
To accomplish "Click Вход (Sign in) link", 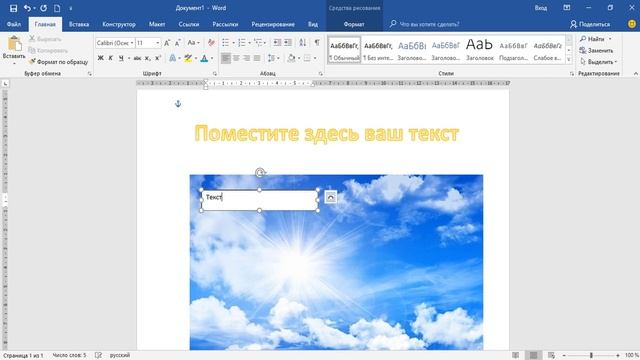I will pos(540,8).
